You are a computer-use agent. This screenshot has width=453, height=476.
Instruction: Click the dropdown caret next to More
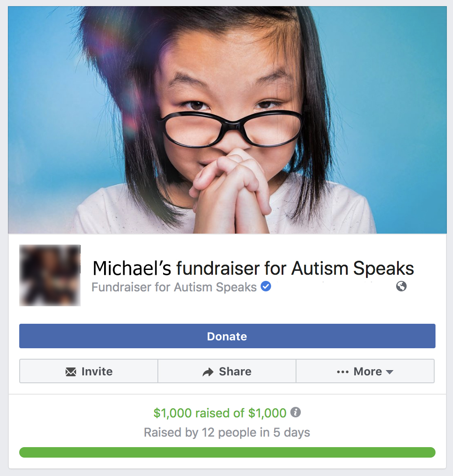(389, 372)
